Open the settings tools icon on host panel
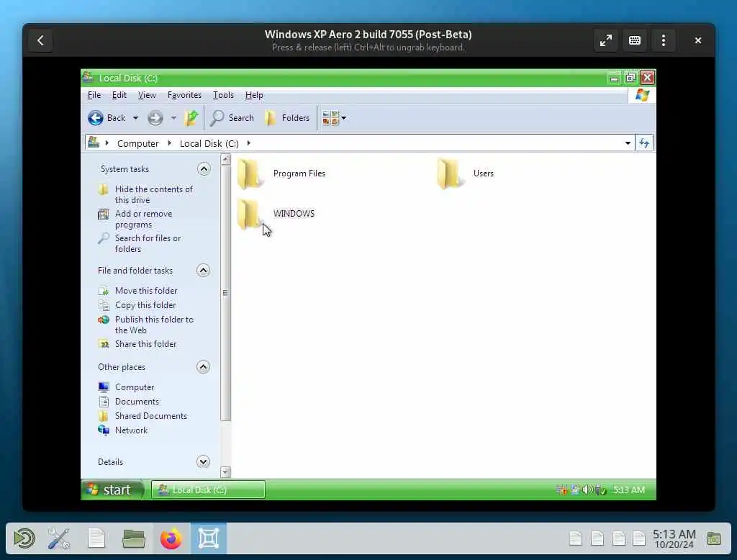This screenshot has height=560, width=737. tap(59, 538)
